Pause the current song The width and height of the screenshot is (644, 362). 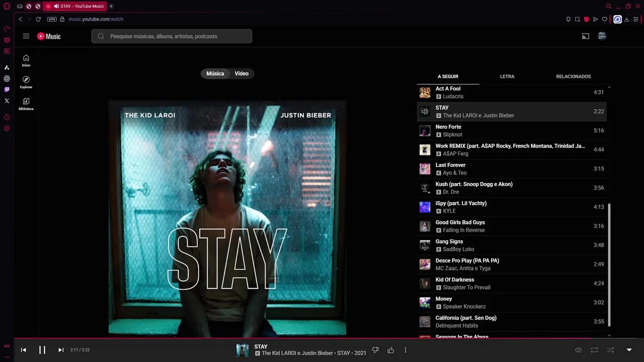click(42, 350)
